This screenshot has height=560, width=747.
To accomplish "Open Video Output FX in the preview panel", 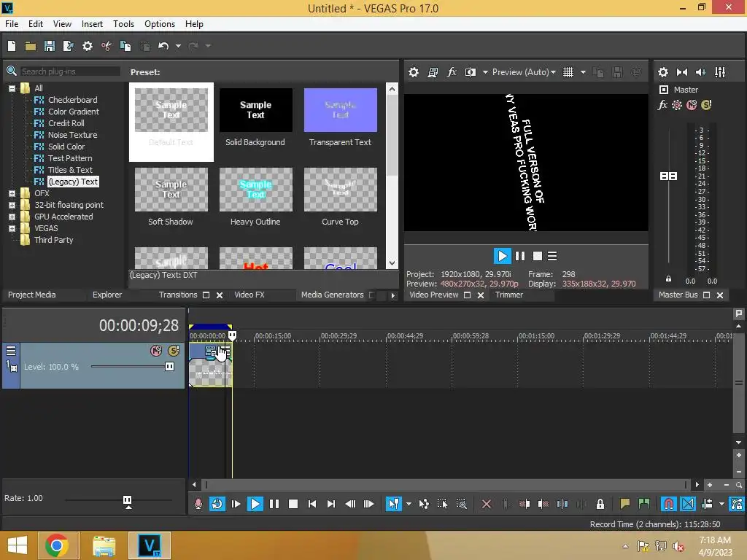I will coord(452,72).
